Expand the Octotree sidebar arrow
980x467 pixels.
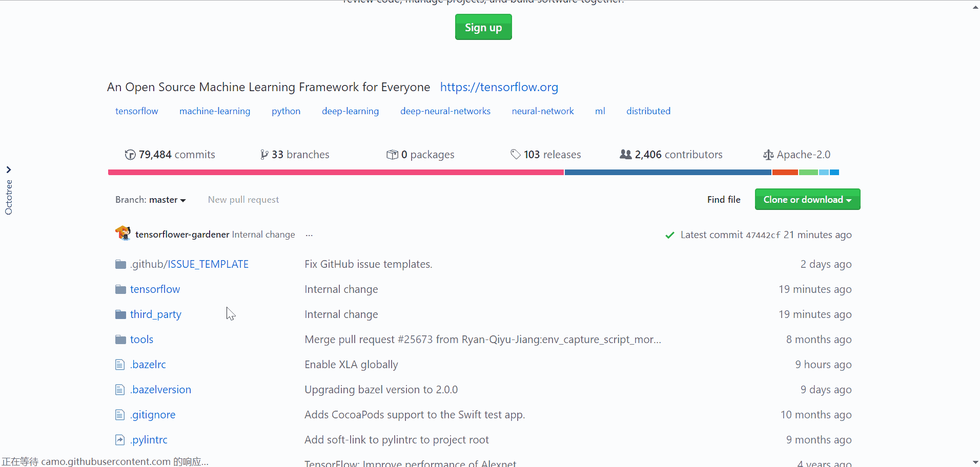click(9, 169)
